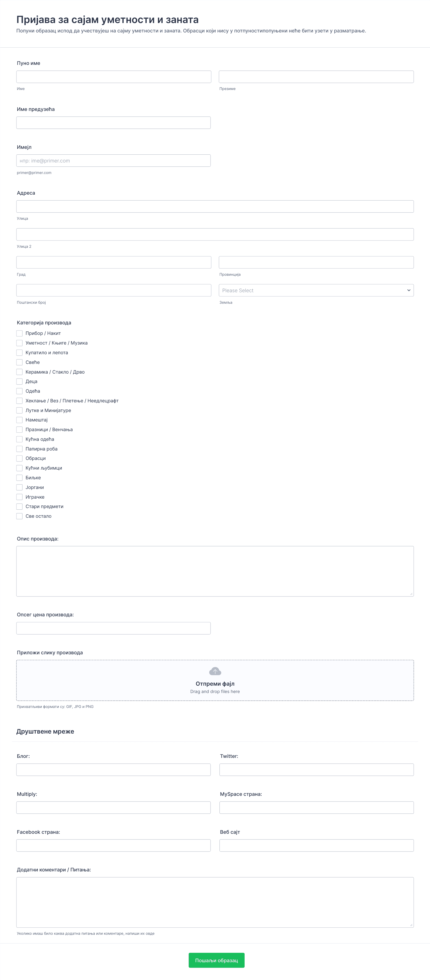This screenshot has width=430, height=980.
Task: Click the Имејл email input
Action: 113,161
